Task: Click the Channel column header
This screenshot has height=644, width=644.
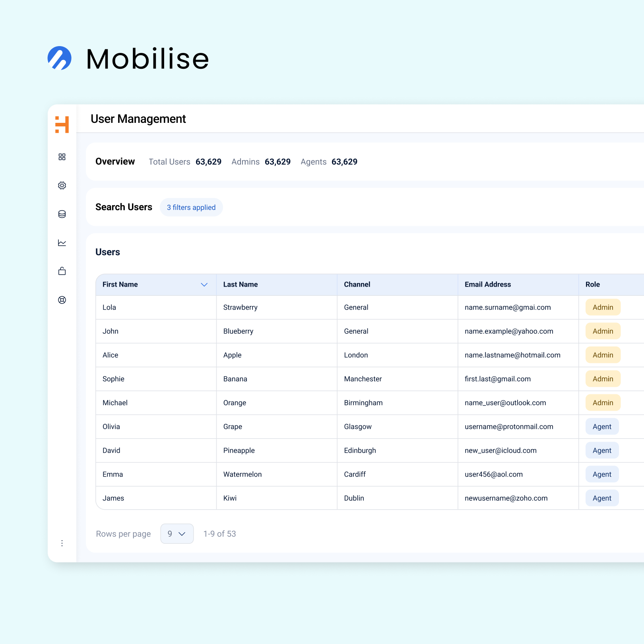Action: [357, 285]
